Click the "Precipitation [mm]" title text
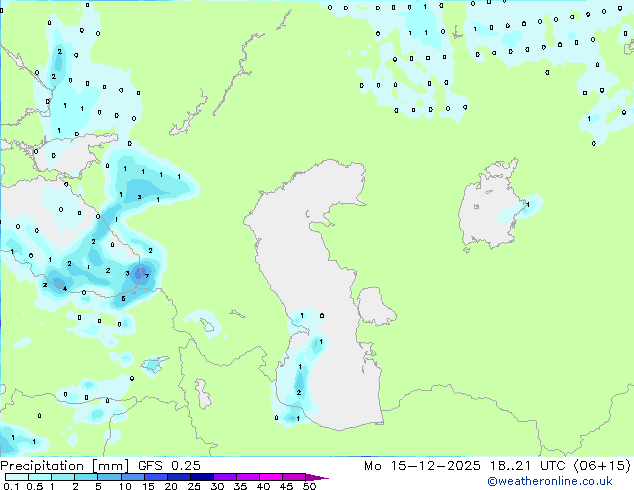Screen dimensions: 634x490 [x=65, y=466]
